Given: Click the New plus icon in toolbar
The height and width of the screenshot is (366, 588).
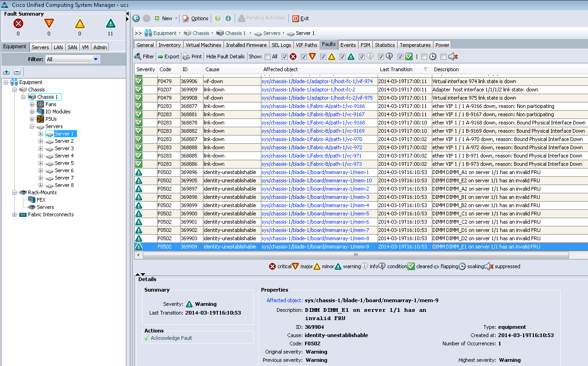Looking at the screenshot, I should pyautogui.click(x=157, y=18).
